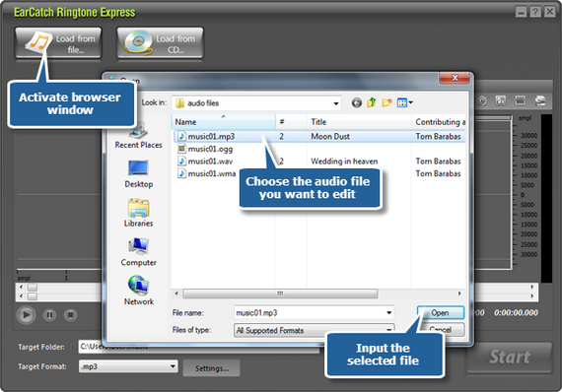562x392 pixels.
Task: Open the Desktop location in the sidebar
Action: coord(138,173)
